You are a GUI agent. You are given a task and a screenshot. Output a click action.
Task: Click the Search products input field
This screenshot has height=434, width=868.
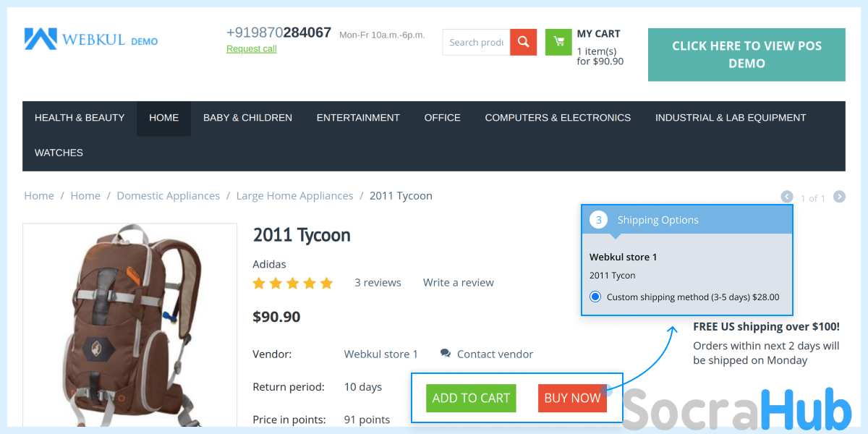477,42
